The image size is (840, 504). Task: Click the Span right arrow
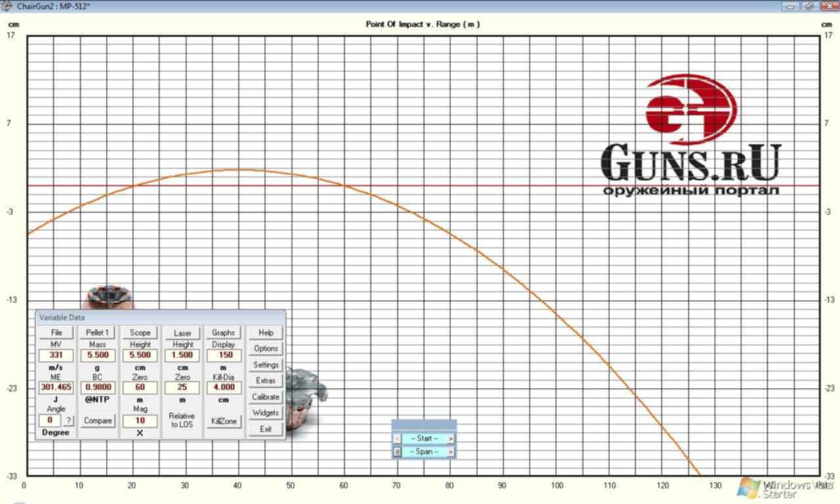coord(451,452)
